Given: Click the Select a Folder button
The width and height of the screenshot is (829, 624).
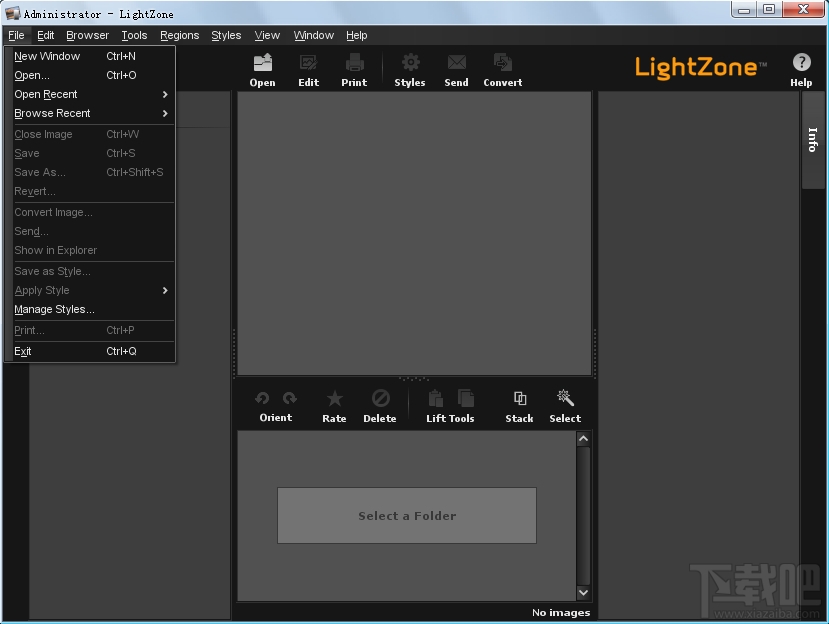Looking at the screenshot, I should [406, 515].
